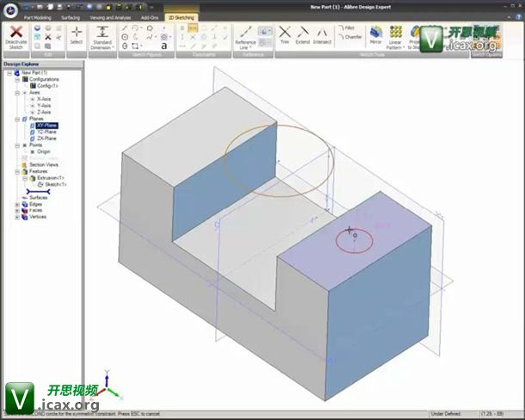Click the red X delete icon in Edit group
The height and width of the screenshot is (420, 525).
click(48, 37)
